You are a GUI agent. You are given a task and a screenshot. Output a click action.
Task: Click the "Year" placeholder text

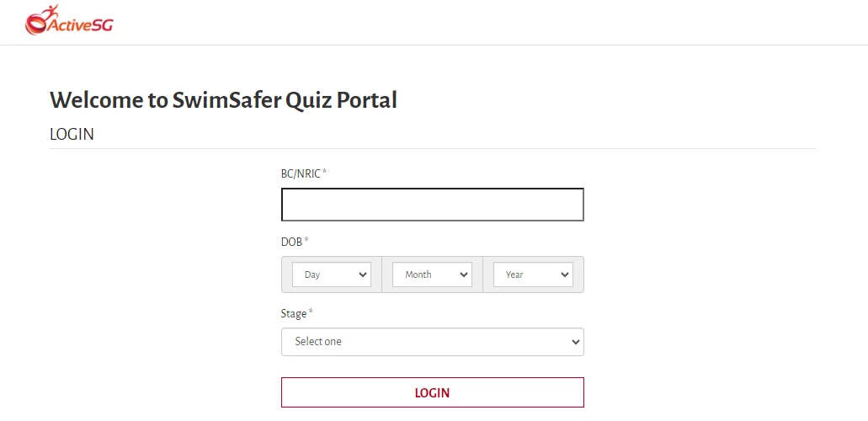[514, 274]
